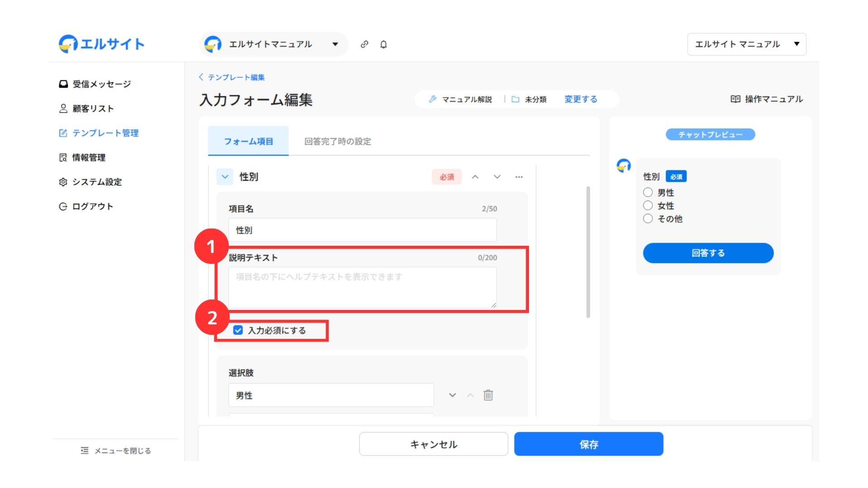
Task: Open テンプレート管理 in the sidebar
Action: 105,133
